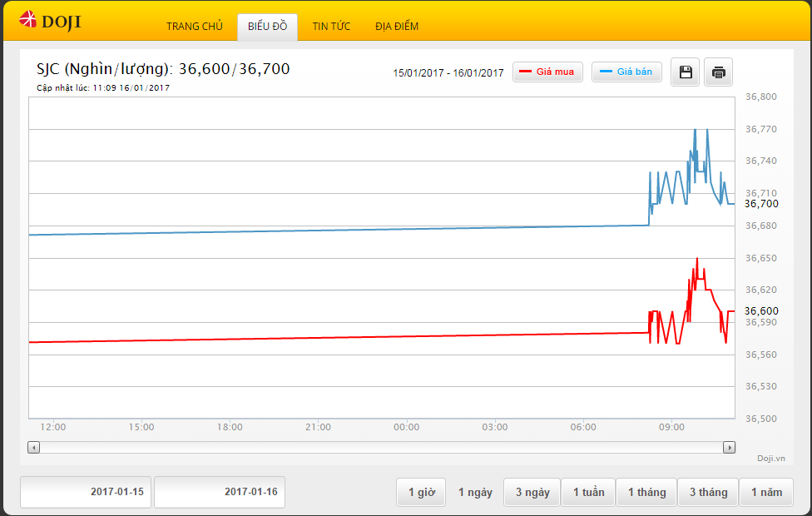812x516 pixels.
Task: Click the date range text 15/01/2017 - 16/01/2017
Action: [448, 73]
